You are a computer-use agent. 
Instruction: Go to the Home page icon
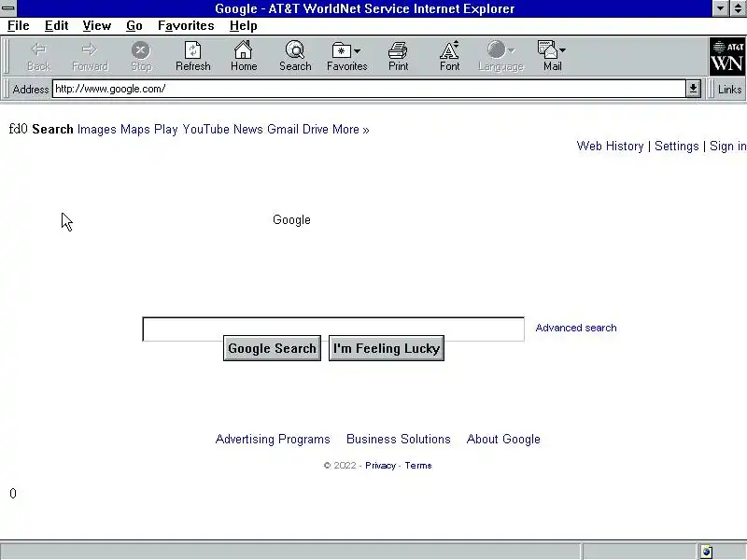pyautogui.click(x=244, y=49)
